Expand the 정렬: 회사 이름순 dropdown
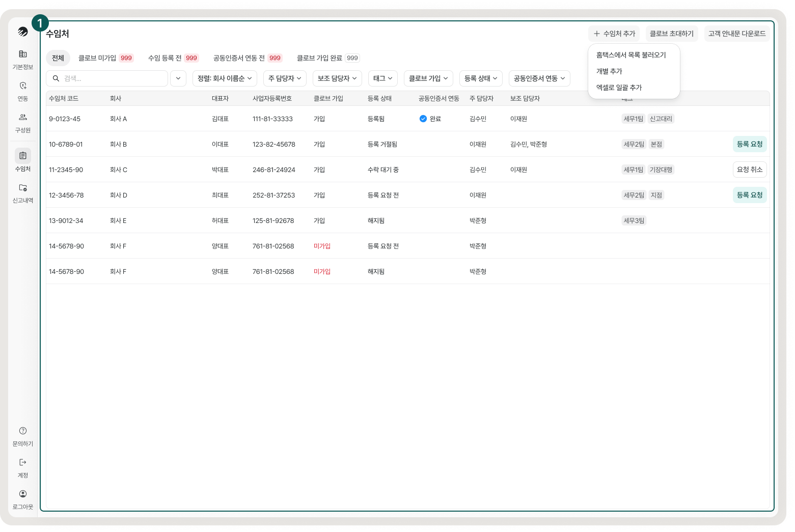 tap(225, 78)
